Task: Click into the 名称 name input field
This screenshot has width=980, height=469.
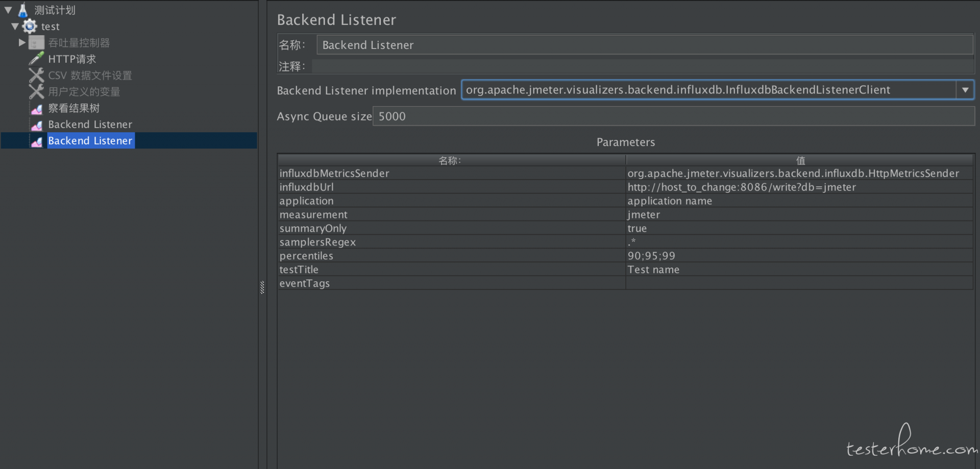Action: [x=644, y=45]
